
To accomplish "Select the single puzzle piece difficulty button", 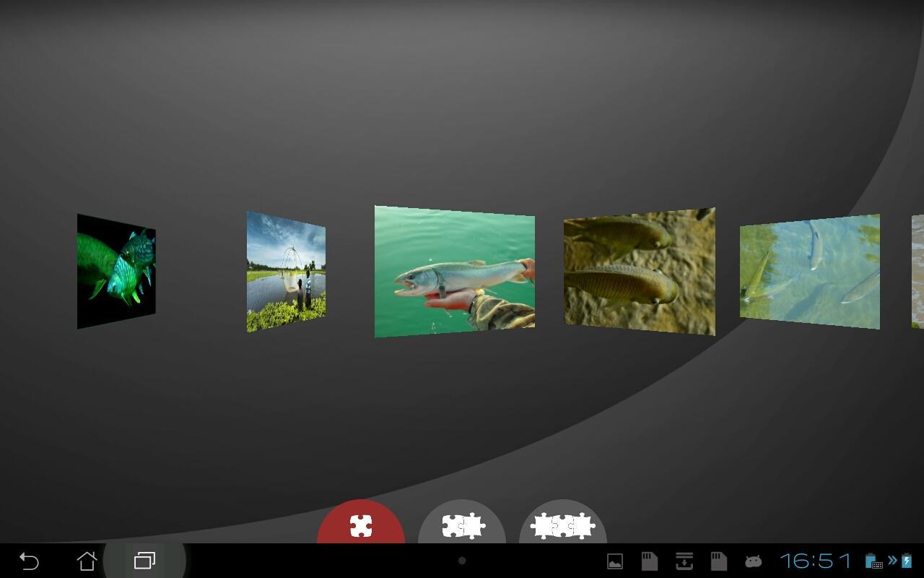I will click(361, 525).
